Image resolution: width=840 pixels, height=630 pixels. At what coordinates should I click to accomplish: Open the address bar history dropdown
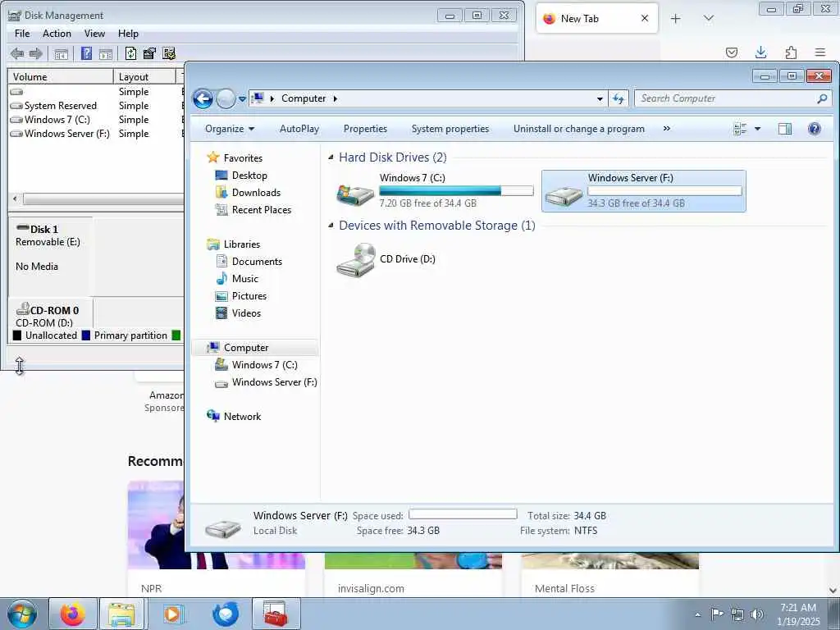[600, 98]
